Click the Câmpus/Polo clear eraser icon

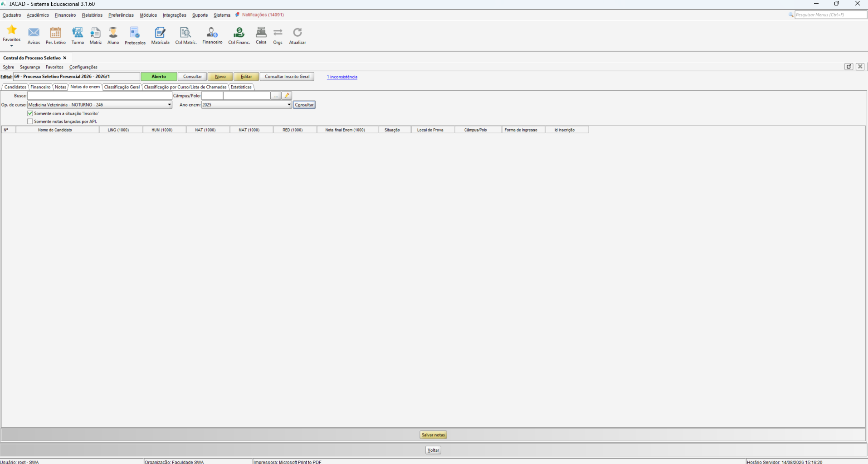(287, 96)
